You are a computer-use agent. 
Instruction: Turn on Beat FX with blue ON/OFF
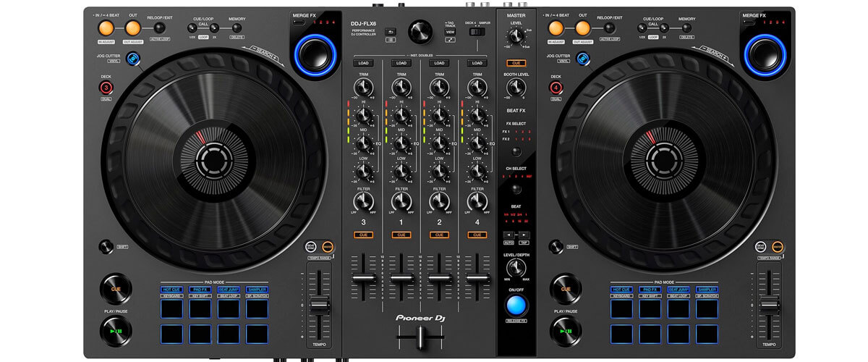point(516,305)
